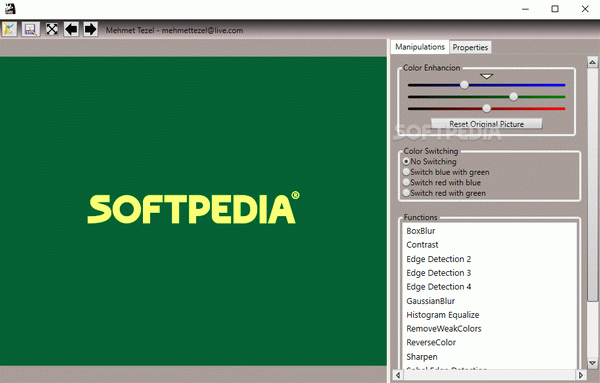Toggle fullscreen with the four-arrows icon

coord(52,29)
